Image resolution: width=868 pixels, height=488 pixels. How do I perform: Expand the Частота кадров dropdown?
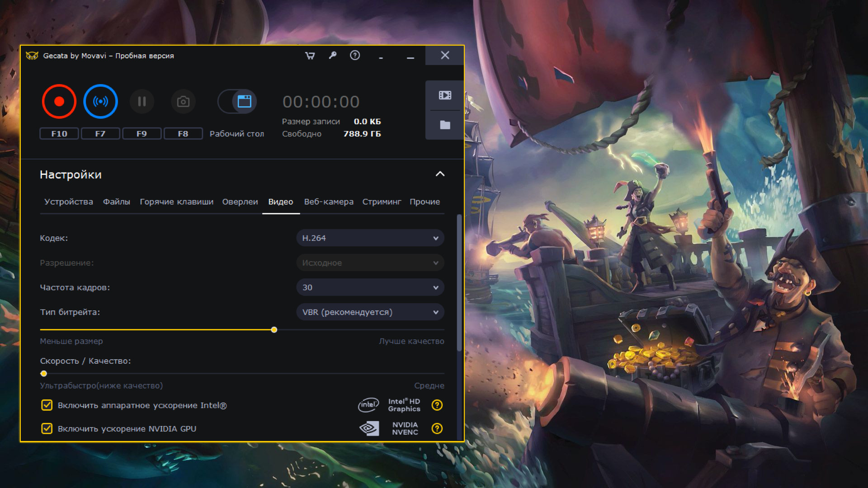click(370, 287)
